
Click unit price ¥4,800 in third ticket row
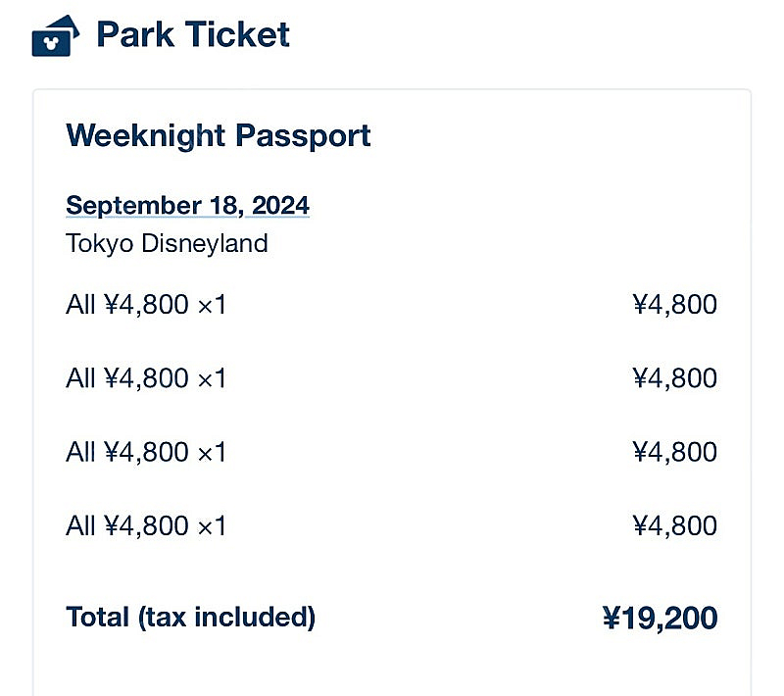(146, 452)
